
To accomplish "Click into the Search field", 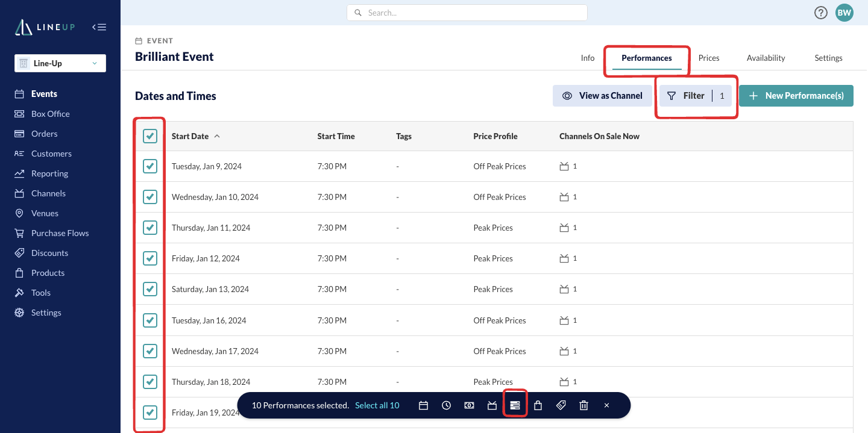I will pyautogui.click(x=467, y=13).
